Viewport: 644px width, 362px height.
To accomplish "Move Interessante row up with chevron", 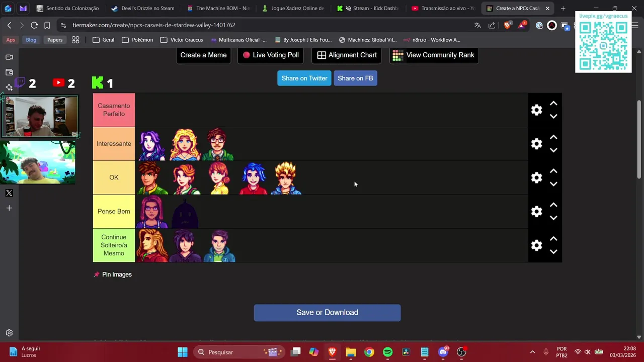I will (553, 137).
